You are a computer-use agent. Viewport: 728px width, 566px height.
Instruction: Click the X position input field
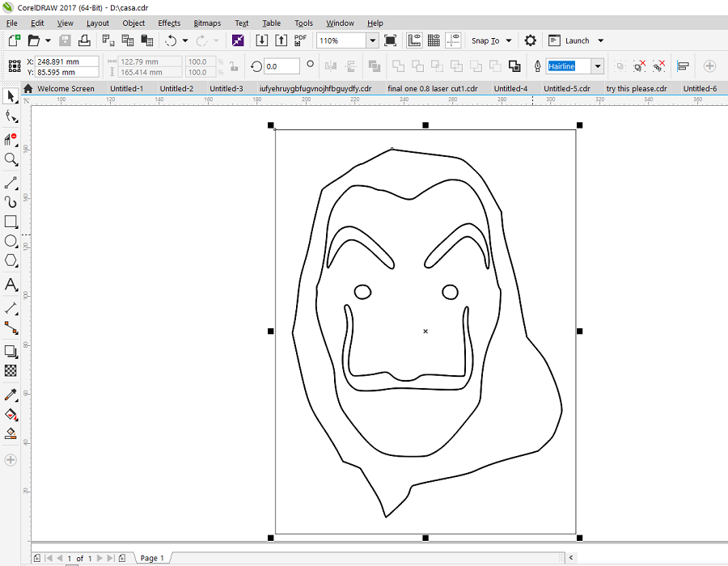click(x=66, y=61)
